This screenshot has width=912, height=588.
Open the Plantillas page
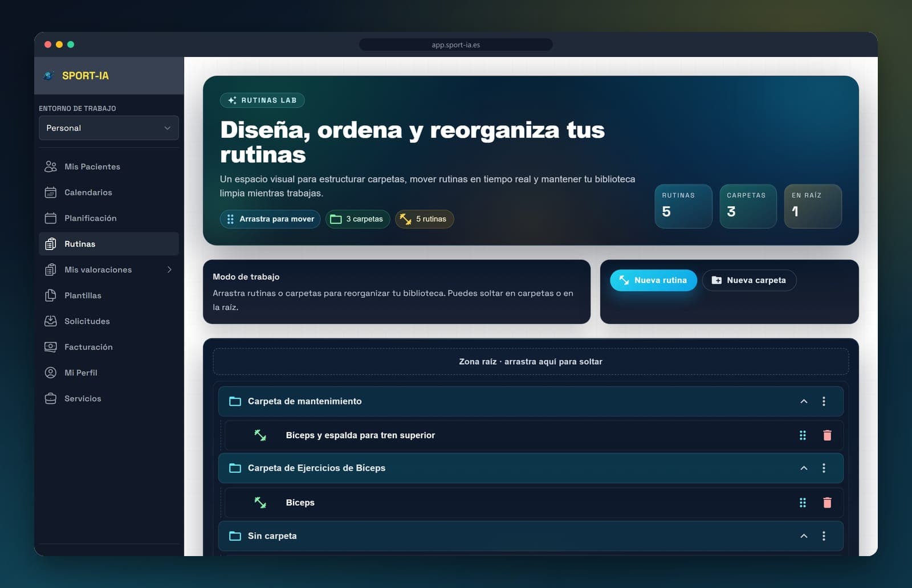pos(108,295)
